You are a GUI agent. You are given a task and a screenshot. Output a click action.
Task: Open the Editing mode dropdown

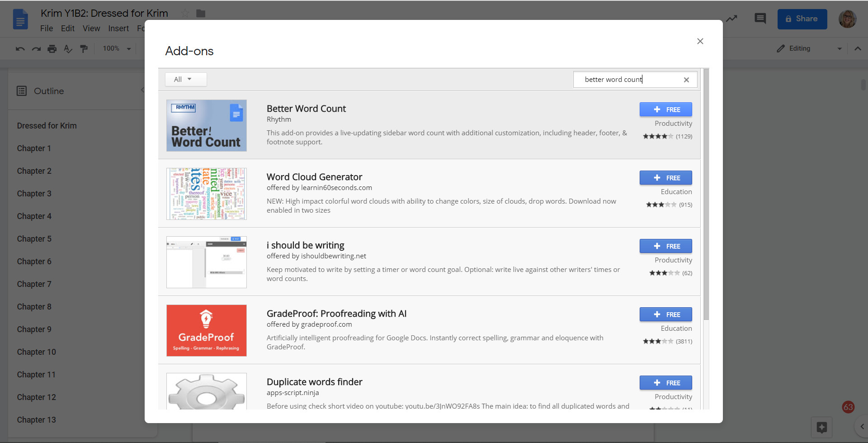click(x=809, y=48)
